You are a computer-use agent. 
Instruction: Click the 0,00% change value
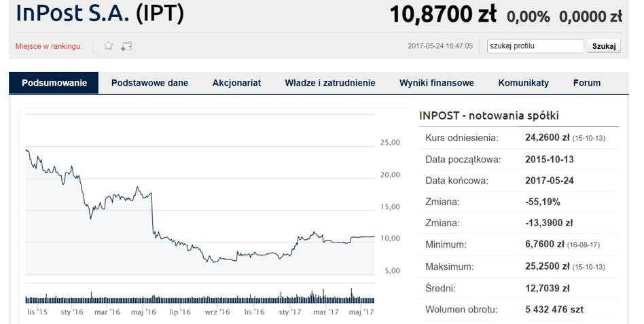tap(529, 16)
